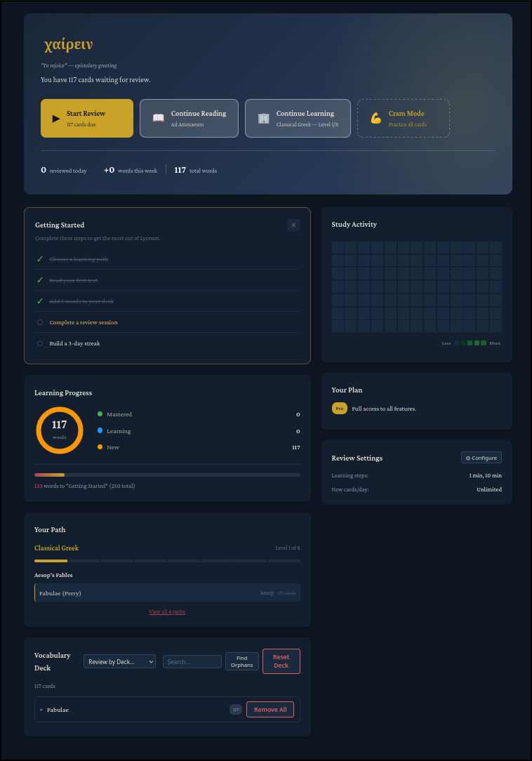Click the Pro plan badge
This screenshot has height=761, width=532.
(340, 408)
